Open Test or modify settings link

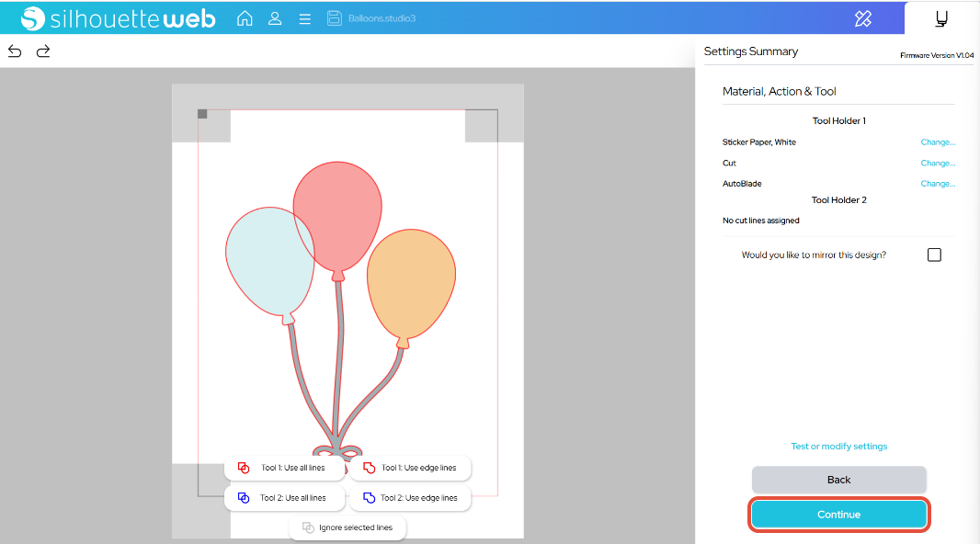pyautogui.click(x=838, y=446)
